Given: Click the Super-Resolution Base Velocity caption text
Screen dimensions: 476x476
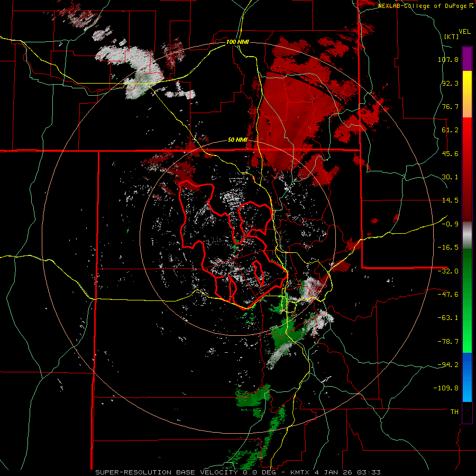Looking at the screenshot, I should pyautogui.click(x=237, y=472).
